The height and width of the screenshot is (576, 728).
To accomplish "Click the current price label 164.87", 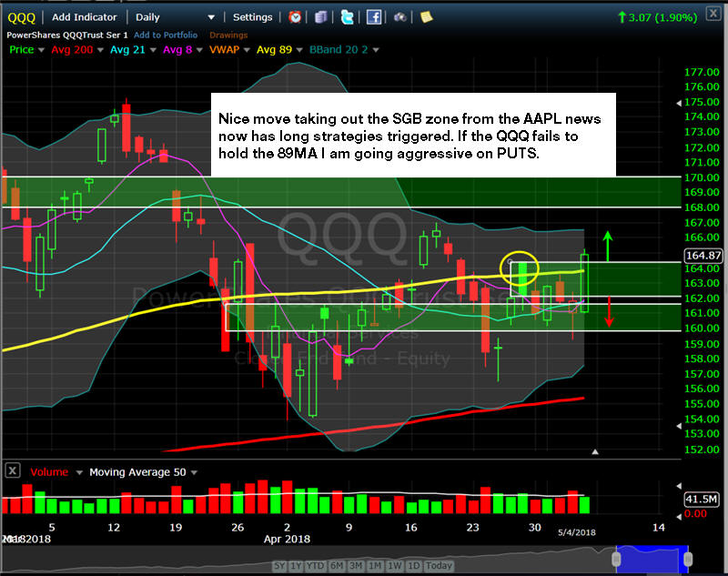I will point(703,256).
